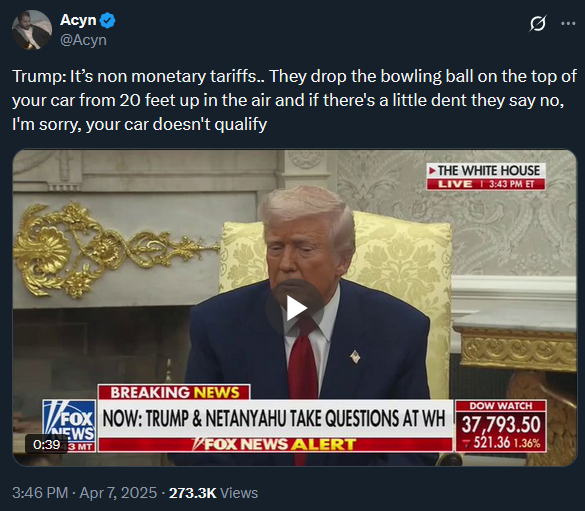Click the blue verified badge
The height and width of the screenshot is (511, 585).
[x=108, y=20]
